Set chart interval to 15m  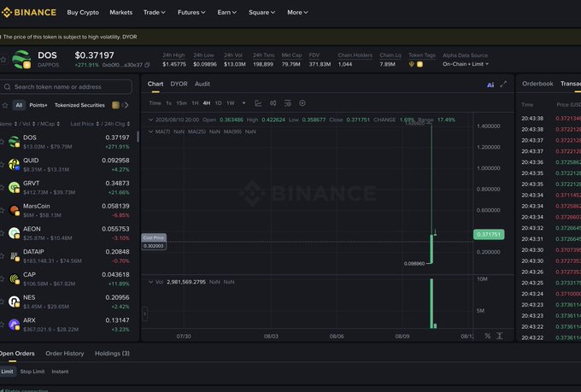(x=181, y=103)
